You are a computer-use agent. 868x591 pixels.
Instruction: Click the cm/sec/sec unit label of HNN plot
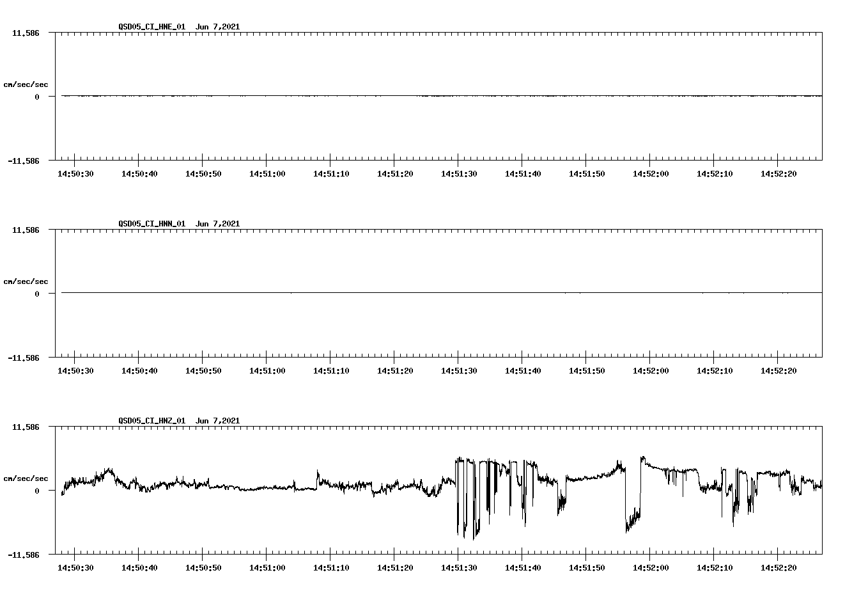pos(26,281)
